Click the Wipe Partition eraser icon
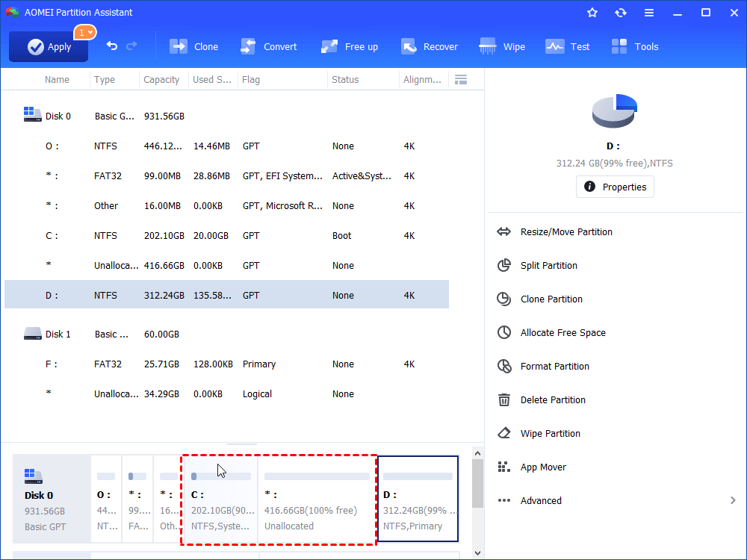This screenshot has height=560, width=747. (x=503, y=433)
